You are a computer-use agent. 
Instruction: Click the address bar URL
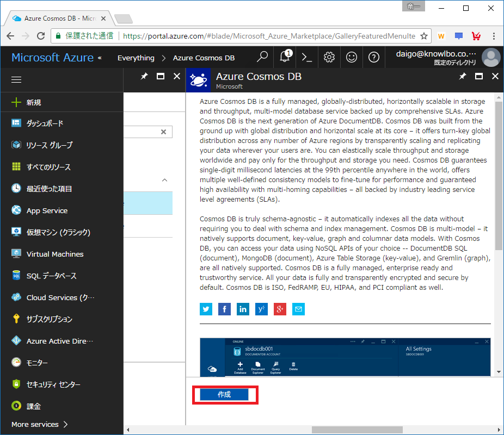click(x=269, y=36)
